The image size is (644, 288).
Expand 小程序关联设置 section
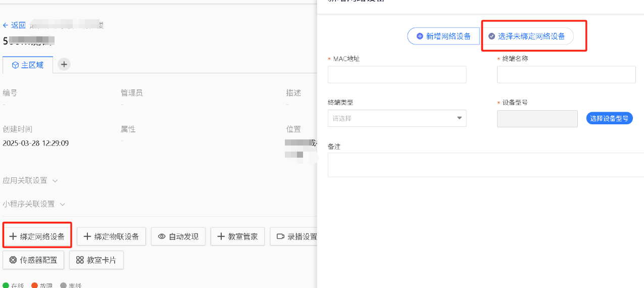(x=34, y=204)
